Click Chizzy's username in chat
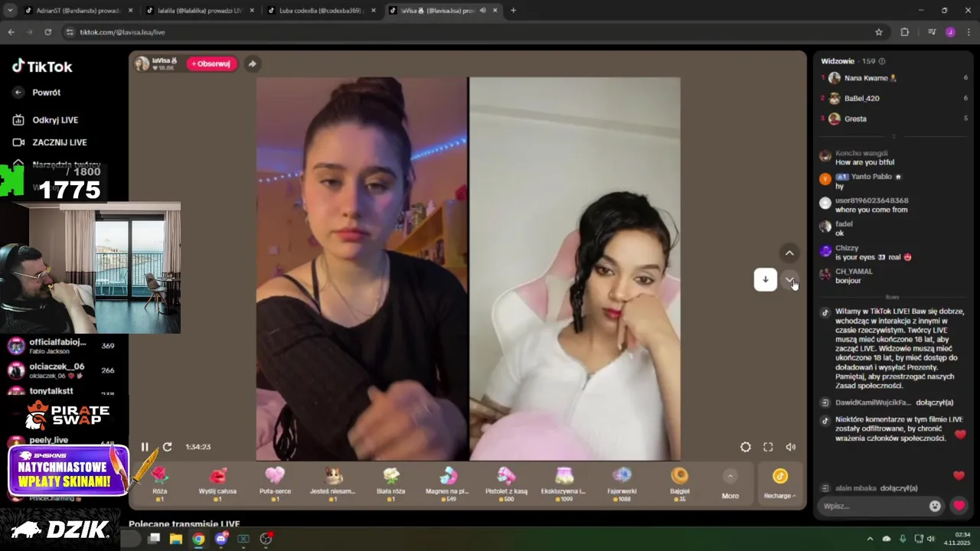 pos(847,248)
